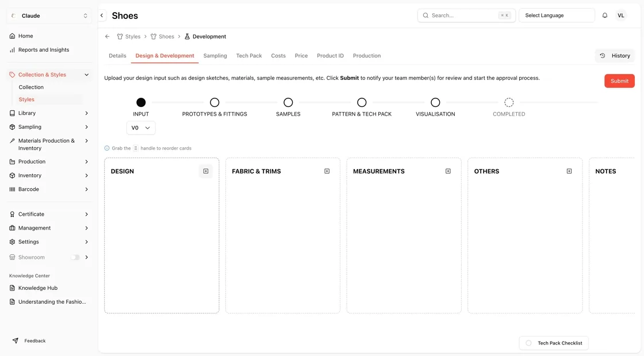
Task: Click the reorder handle icon in hint
Action: pos(136,148)
